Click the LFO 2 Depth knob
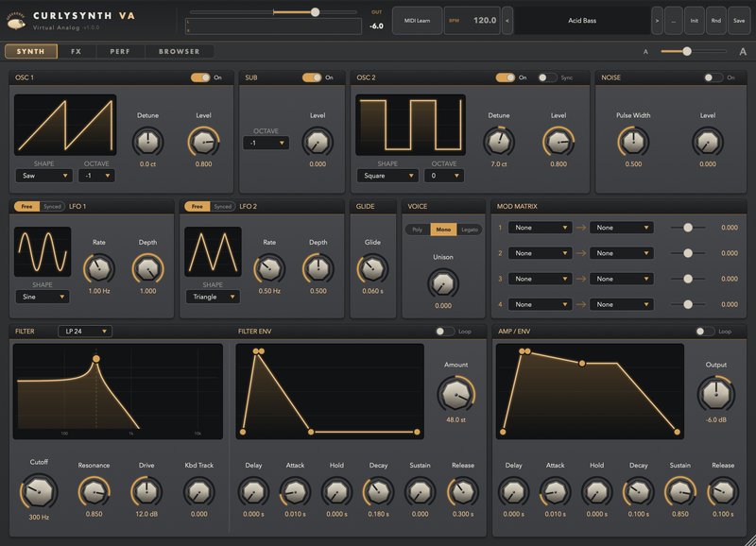 [x=318, y=268]
